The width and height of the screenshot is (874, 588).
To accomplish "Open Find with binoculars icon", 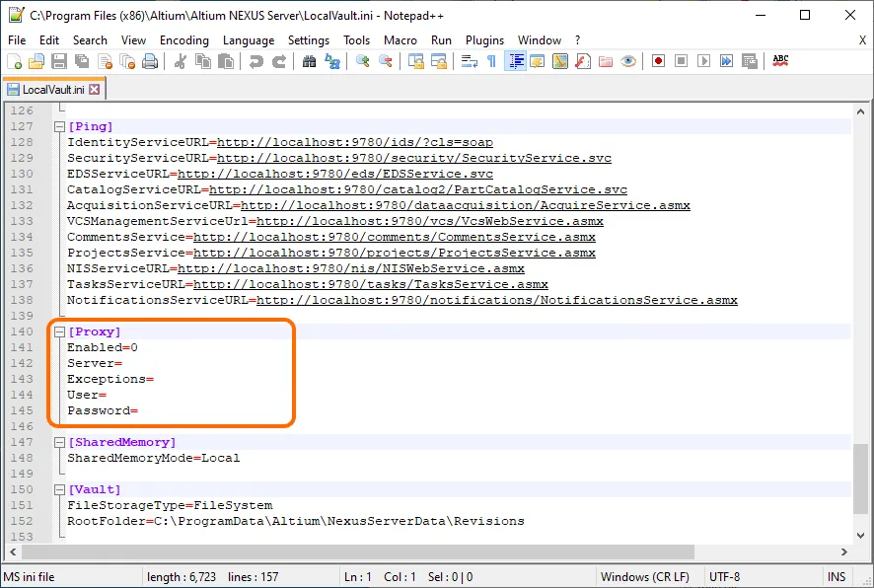I will 309,61.
